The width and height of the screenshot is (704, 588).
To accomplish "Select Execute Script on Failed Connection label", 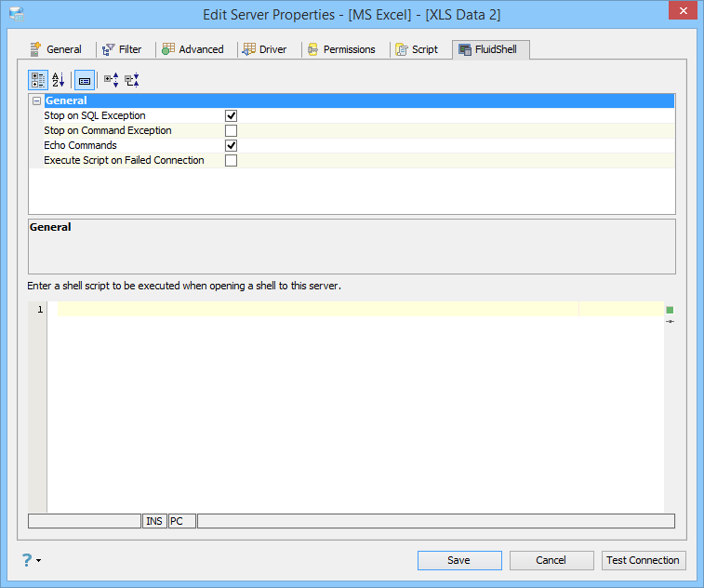I will [124, 160].
